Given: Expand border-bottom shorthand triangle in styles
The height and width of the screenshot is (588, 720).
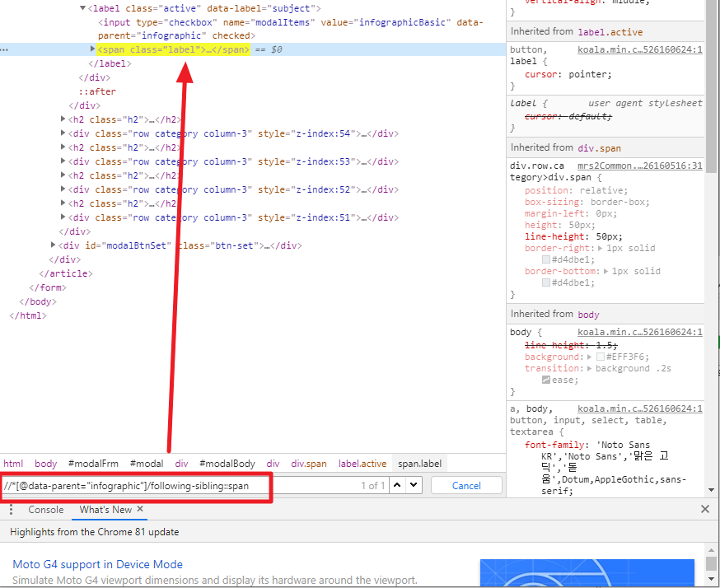Looking at the screenshot, I should pyautogui.click(x=605, y=271).
